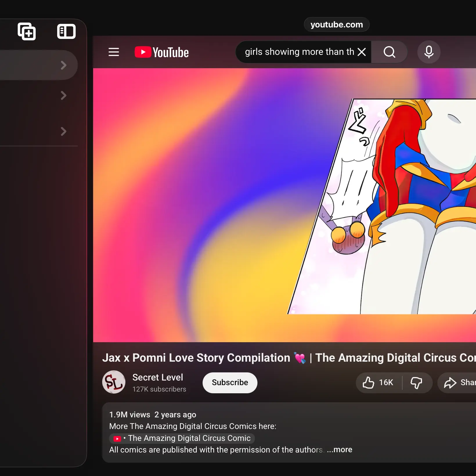Toggle the browser sidebar panel icon
476x476 pixels.
pyautogui.click(x=66, y=31)
